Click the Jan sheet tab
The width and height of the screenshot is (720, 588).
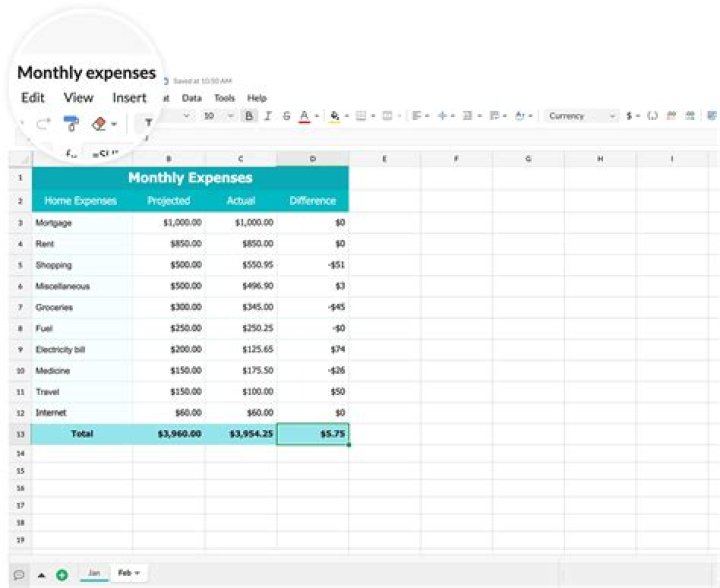click(x=94, y=573)
